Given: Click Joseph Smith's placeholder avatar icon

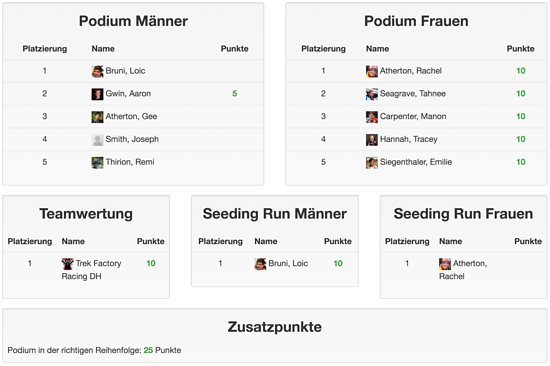Looking at the screenshot, I should pos(97,140).
